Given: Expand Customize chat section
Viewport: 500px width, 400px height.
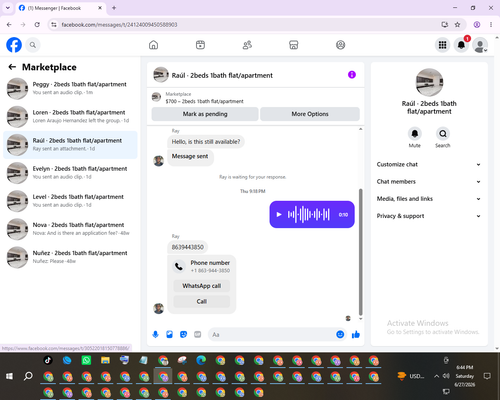Looking at the screenshot, I should point(429,164).
